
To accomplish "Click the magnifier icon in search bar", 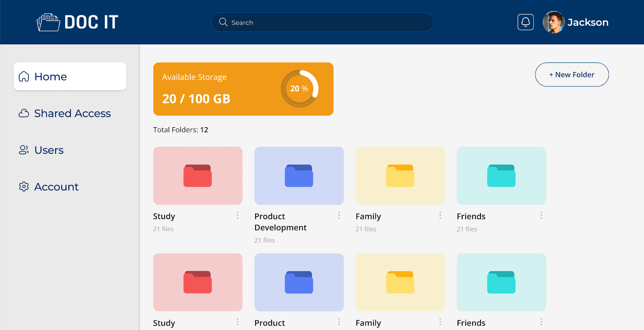I will pyautogui.click(x=223, y=22).
